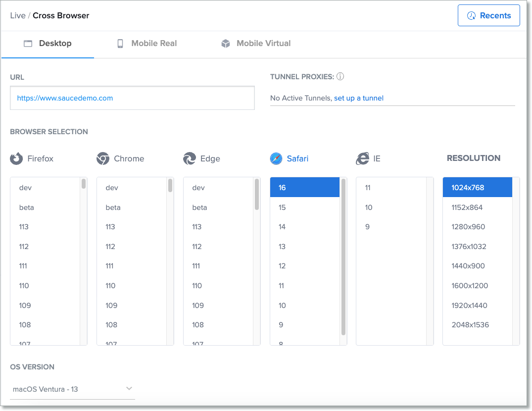Viewport: 532px width, 411px height.
Task: Click the Safari compass icon
Action: click(x=276, y=158)
